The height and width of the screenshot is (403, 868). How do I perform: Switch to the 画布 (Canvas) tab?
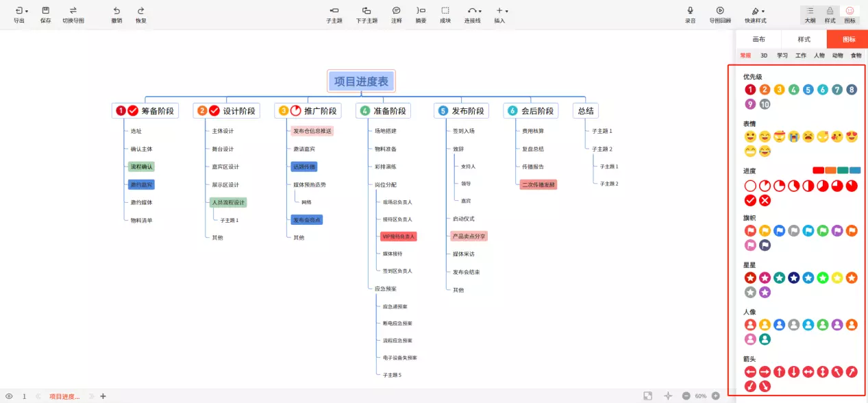point(758,39)
